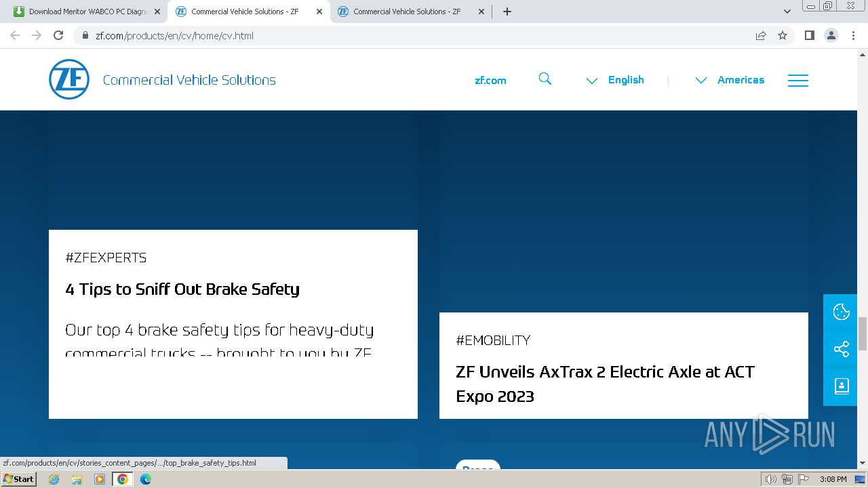
Task: Click the page vertical scrollbar thumb
Action: point(863,333)
